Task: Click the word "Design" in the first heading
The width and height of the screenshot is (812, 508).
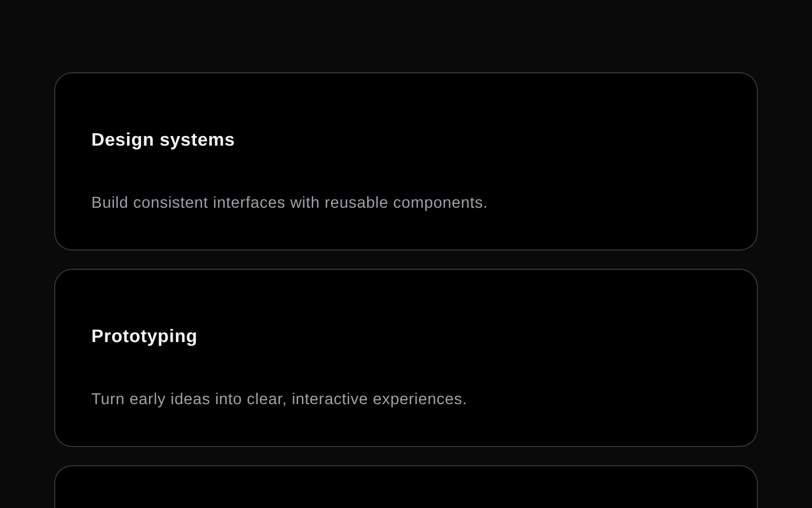Action: 123,139
